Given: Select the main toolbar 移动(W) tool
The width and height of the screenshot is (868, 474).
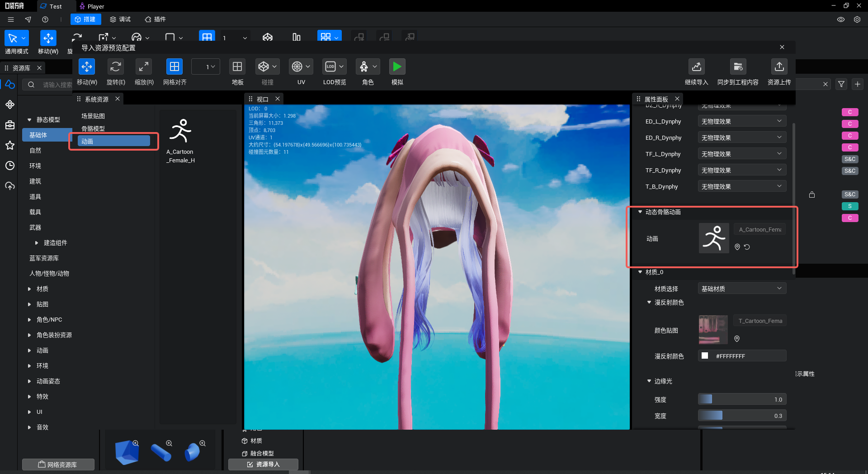Looking at the screenshot, I should pos(48,38).
